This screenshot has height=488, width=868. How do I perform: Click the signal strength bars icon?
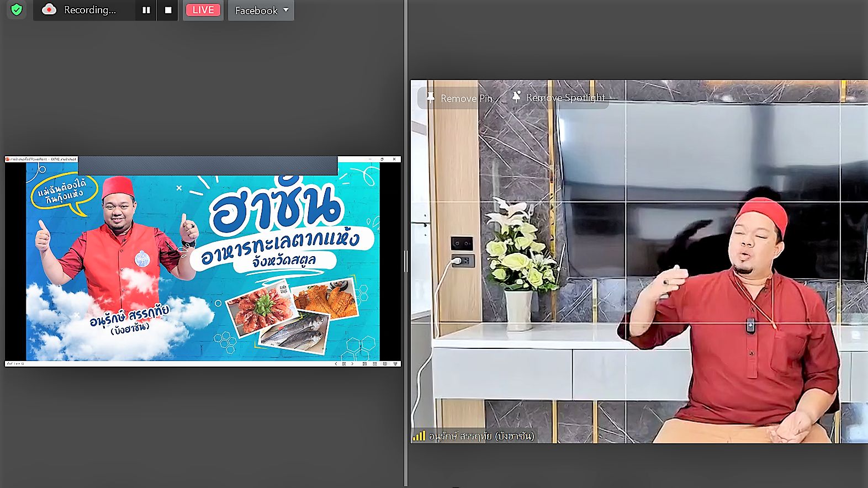(419, 436)
